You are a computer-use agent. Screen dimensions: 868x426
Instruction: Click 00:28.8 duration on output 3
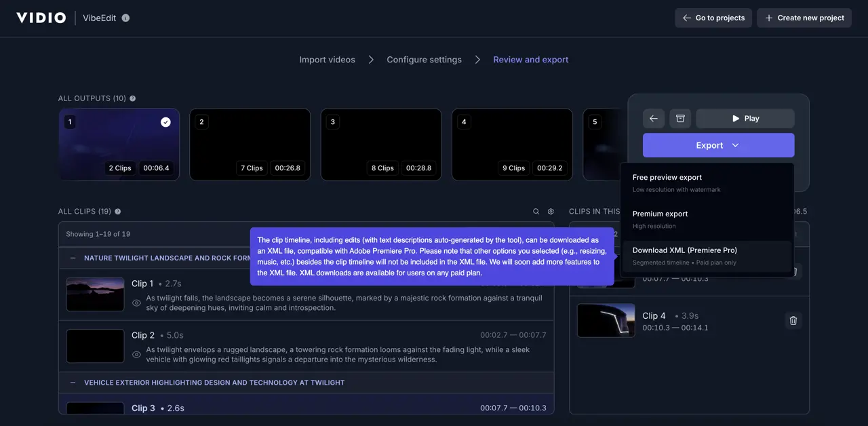pos(418,168)
